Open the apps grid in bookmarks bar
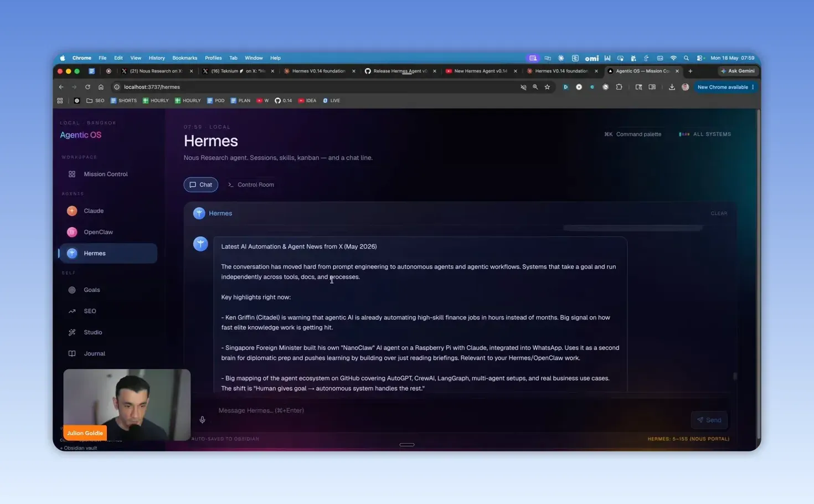Screen dimensions: 814x504 tap(60, 101)
